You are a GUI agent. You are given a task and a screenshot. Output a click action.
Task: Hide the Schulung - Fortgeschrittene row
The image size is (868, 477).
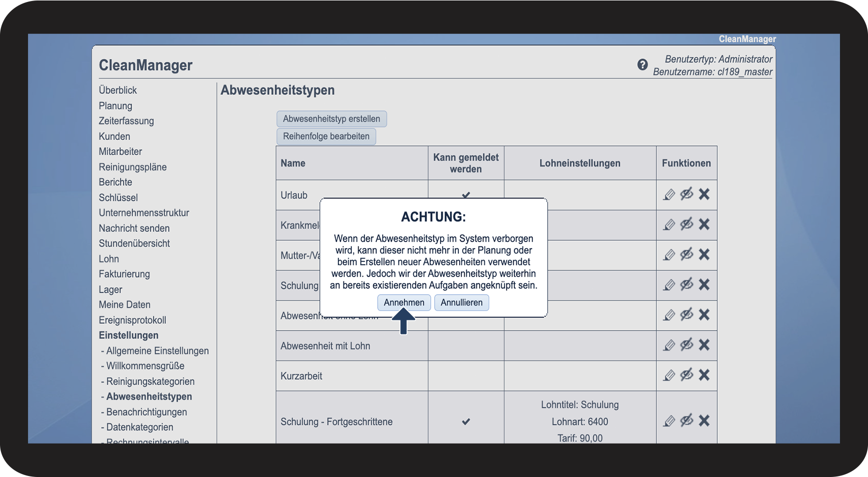tap(687, 421)
